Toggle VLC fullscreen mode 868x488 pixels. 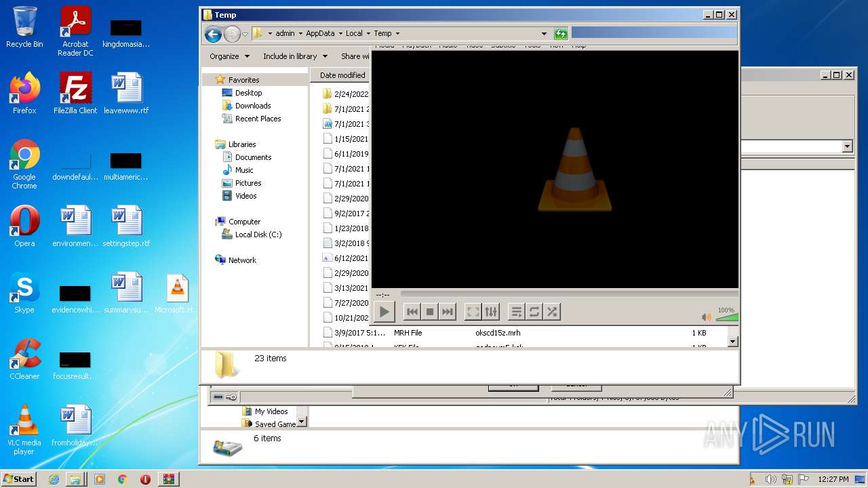(473, 312)
